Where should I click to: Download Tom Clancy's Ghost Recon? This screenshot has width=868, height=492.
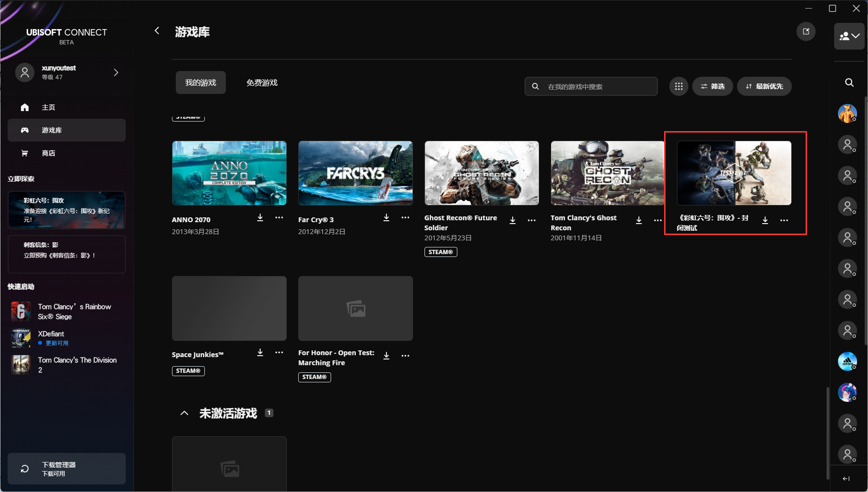click(x=639, y=220)
